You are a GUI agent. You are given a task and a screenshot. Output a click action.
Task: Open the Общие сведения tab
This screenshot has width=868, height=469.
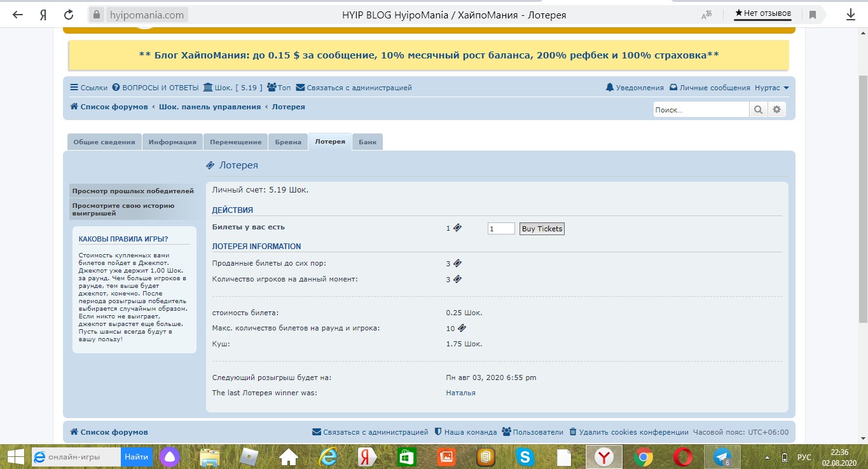click(x=104, y=142)
